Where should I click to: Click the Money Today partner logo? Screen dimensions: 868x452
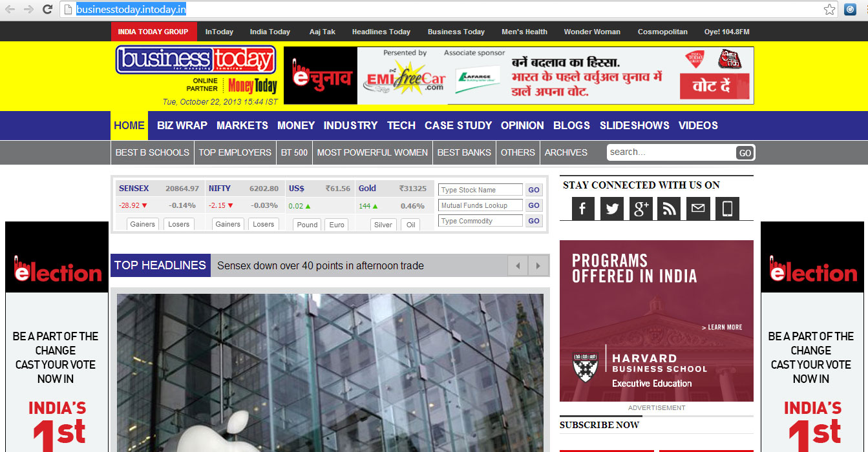tap(252, 85)
